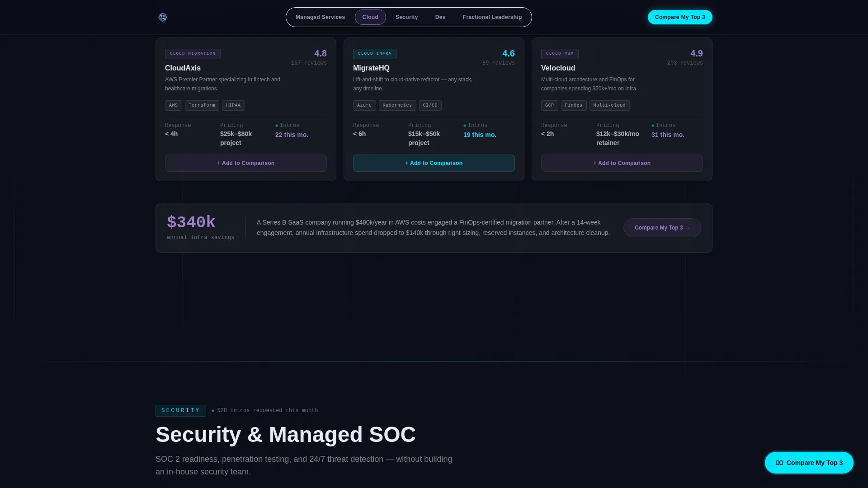Add CloudAxis to comparison

(245, 163)
